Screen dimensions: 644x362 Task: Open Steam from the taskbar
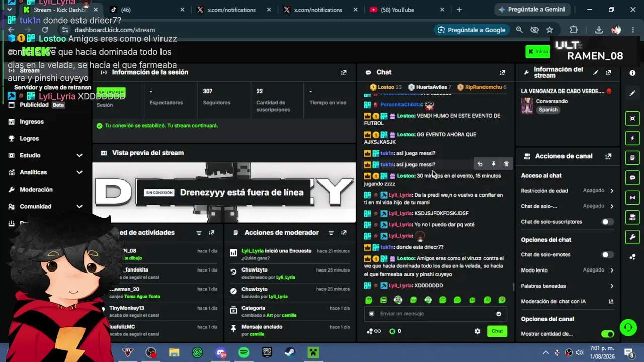(290, 352)
